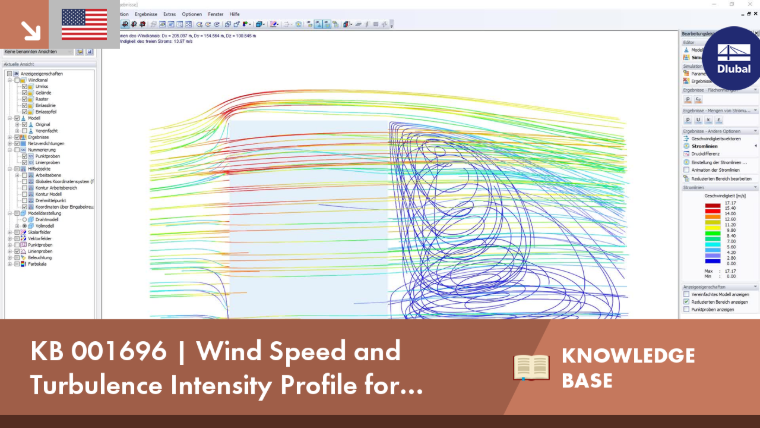The image size is (760, 428).
Task: Open the Ergebnisse menu
Action: pos(146,14)
